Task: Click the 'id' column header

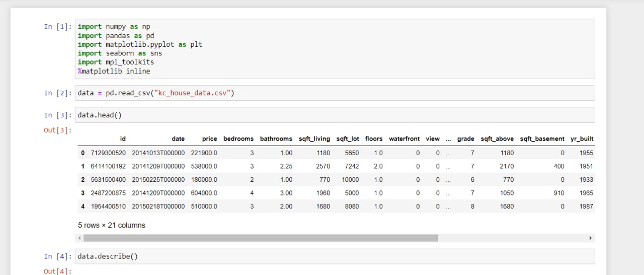Action: 123,139
